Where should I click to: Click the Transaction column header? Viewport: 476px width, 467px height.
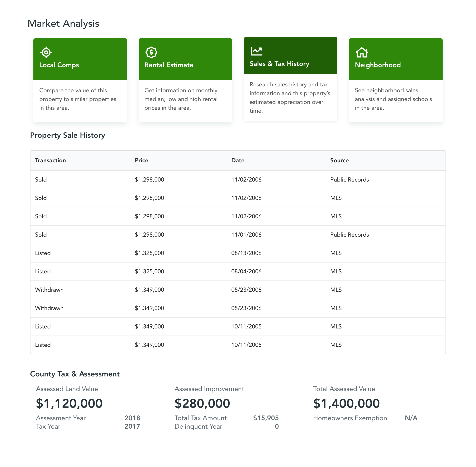click(50, 160)
